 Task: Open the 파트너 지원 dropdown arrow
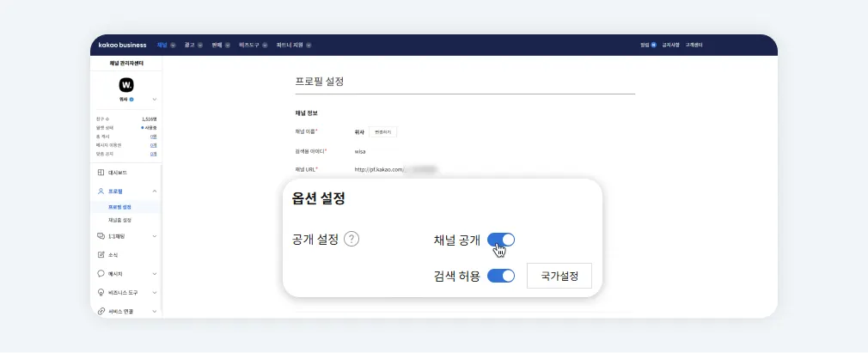(309, 45)
